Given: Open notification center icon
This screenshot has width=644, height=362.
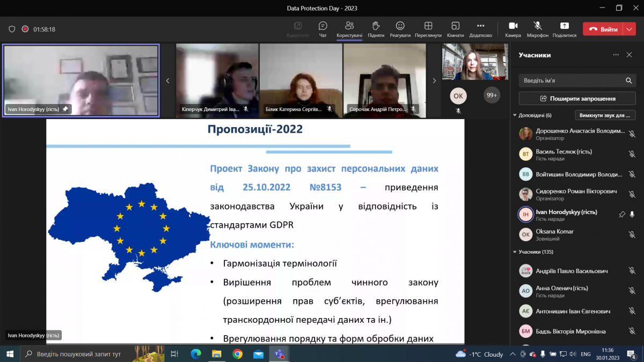Looking at the screenshot, I should tap(632, 354).
